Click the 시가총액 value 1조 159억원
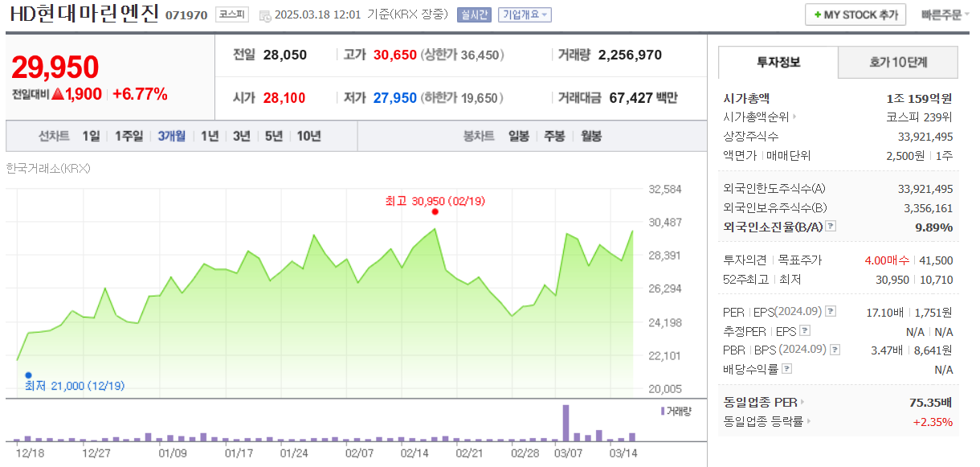Image resolution: width=980 pixels, height=467 pixels. [x=920, y=98]
